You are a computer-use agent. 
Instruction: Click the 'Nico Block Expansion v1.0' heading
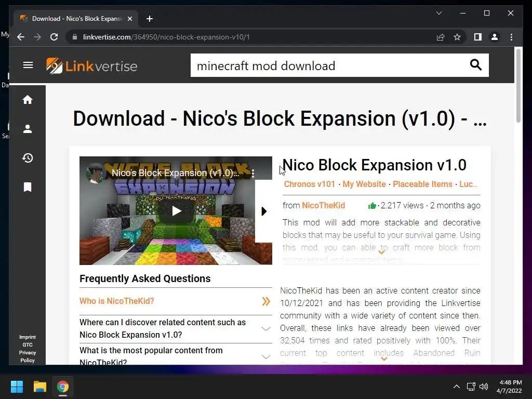374,165
